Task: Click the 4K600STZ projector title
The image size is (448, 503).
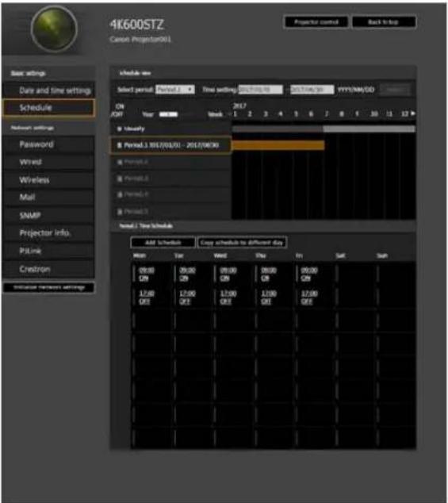Action: (x=136, y=25)
